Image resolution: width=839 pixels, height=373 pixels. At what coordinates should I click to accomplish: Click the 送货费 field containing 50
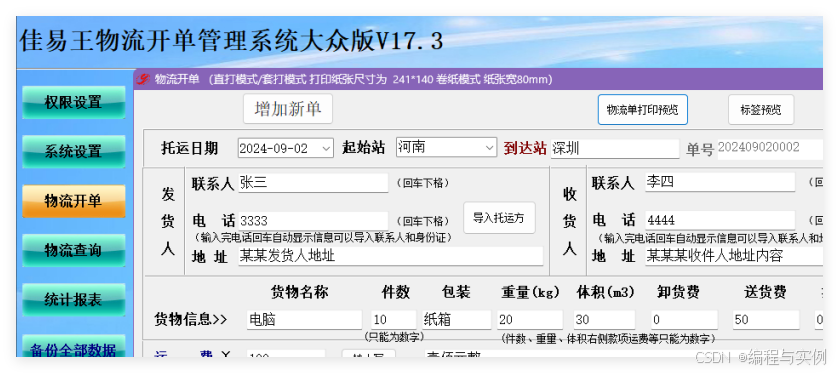pyautogui.click(x=766, y=319)
